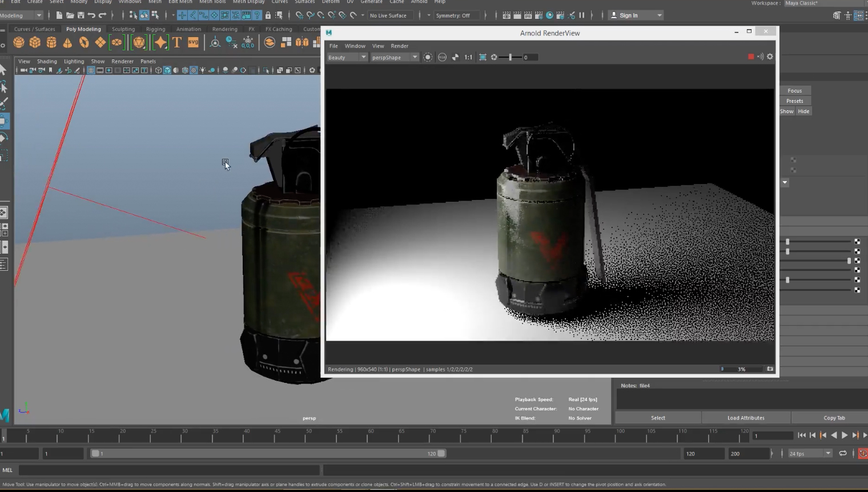Create a polygon sphere from the shelf

click(x=19, y=42)
